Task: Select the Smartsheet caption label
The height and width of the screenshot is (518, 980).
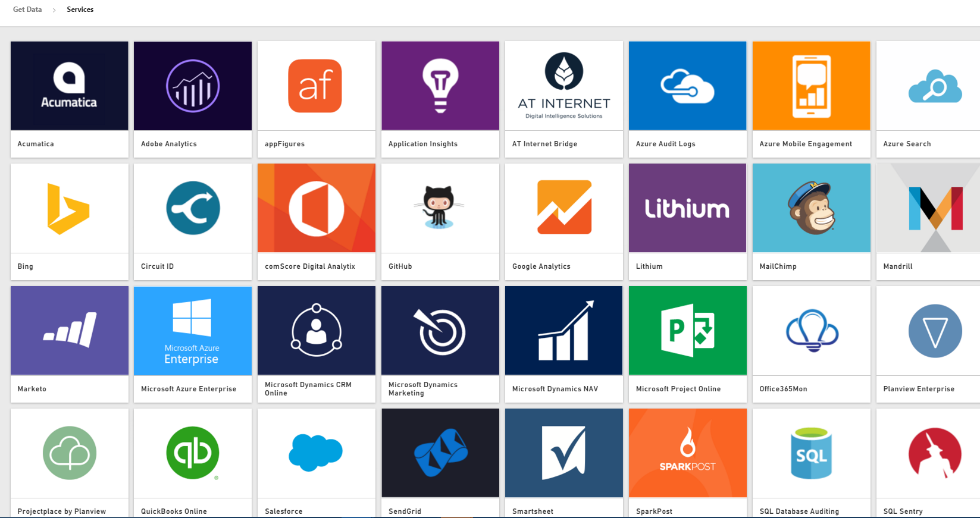Action: (x=533, y=511)
